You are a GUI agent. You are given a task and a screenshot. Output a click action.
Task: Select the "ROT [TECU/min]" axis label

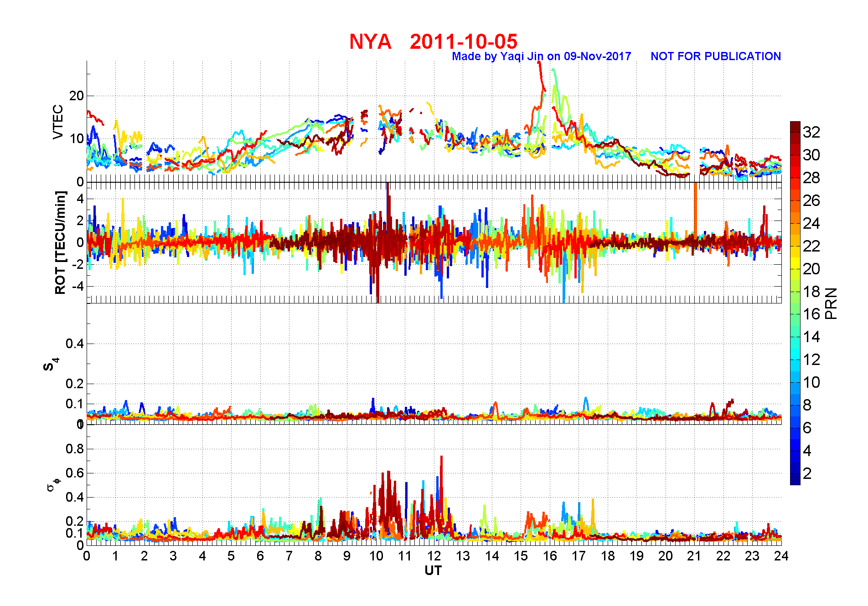(60, 242)
